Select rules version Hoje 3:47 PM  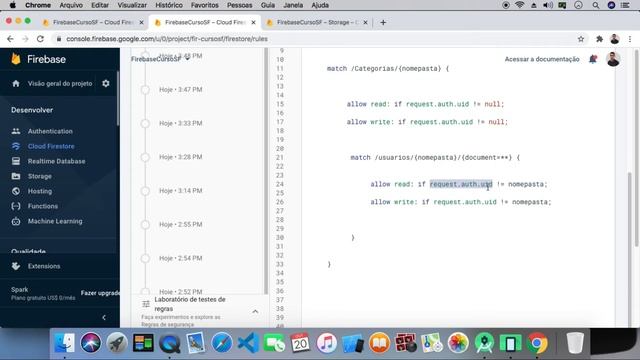(x=180, y=89)
